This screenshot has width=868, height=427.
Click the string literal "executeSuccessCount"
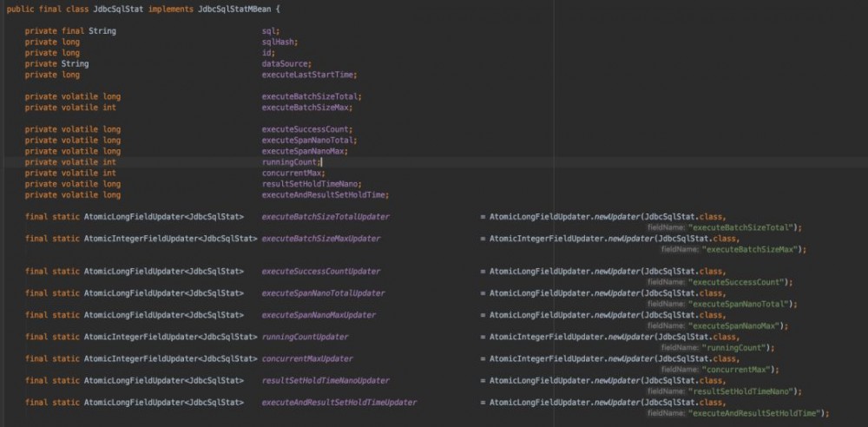736,282
